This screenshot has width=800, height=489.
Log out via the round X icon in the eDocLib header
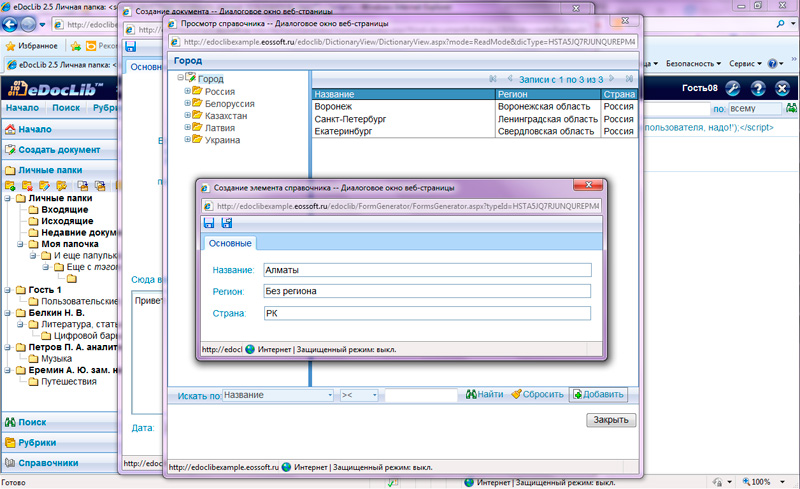coord(782,88)
